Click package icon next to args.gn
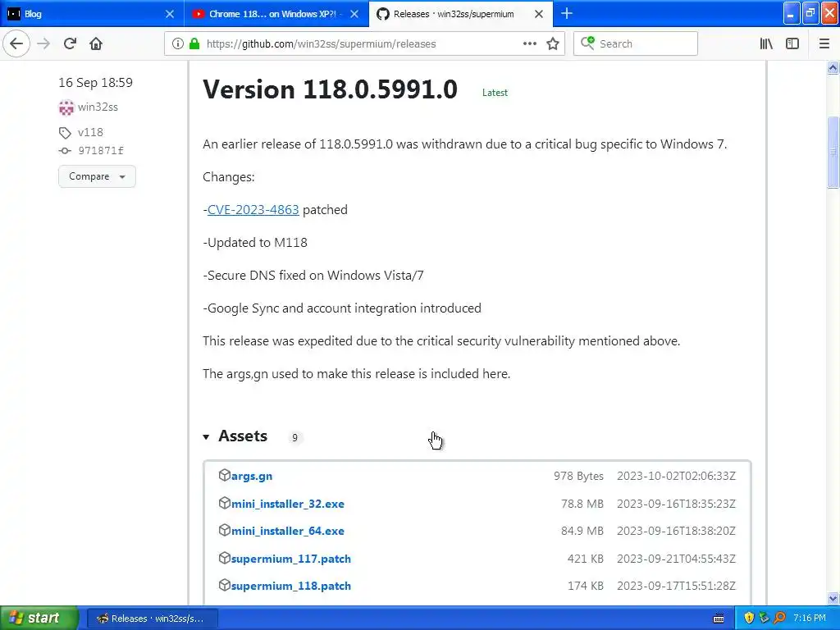The image size is (840, 630). (x=225, y=475)
